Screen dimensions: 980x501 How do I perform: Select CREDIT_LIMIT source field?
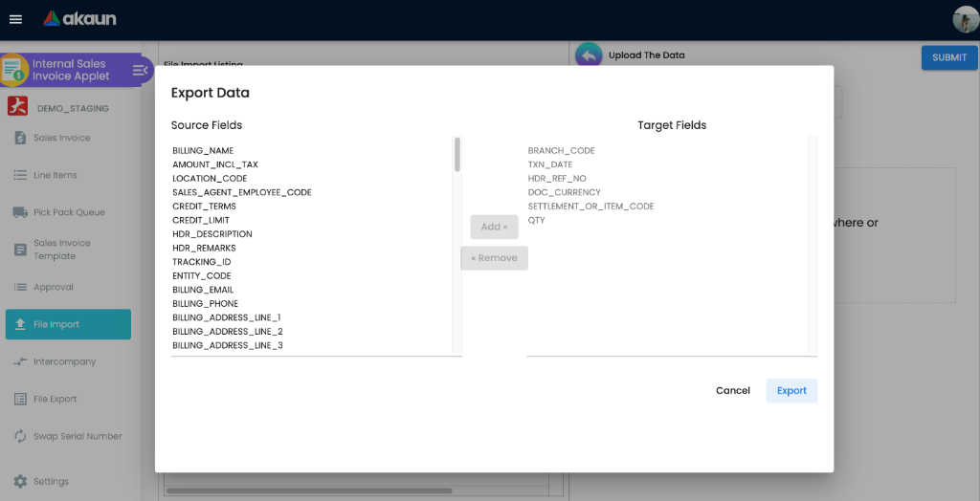click(201, 220)
